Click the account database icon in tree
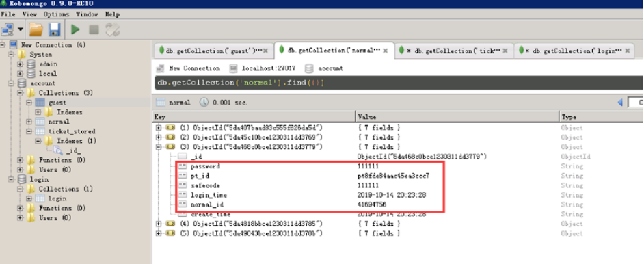 click(x=22, y=83)
